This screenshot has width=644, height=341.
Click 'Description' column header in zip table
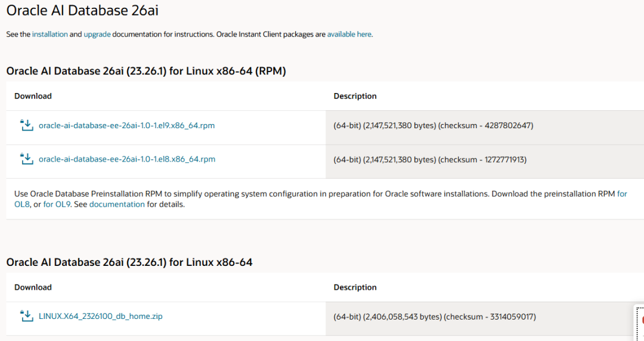click(x=355, y=287)
